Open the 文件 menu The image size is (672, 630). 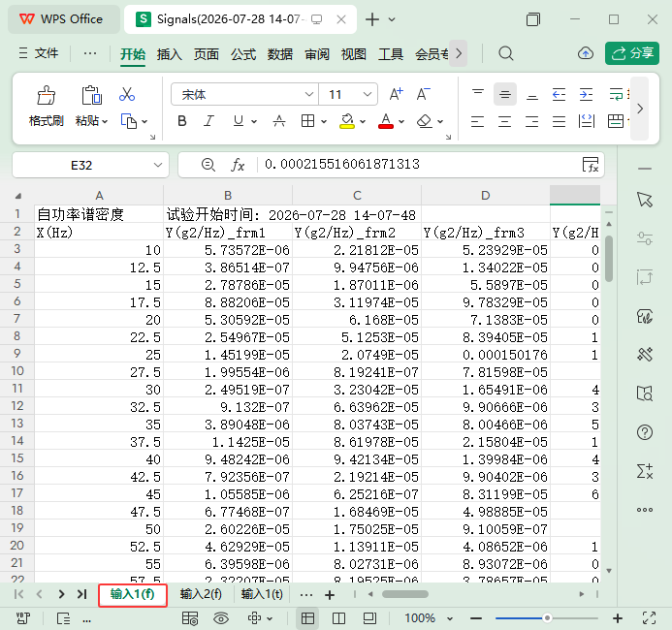coord(39,53)
